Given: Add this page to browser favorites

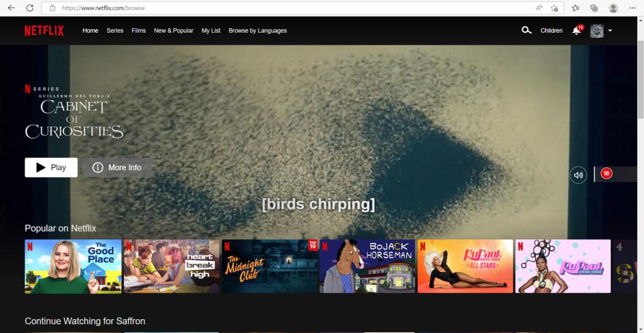Looking at the screenshot, I should (554, 8).
